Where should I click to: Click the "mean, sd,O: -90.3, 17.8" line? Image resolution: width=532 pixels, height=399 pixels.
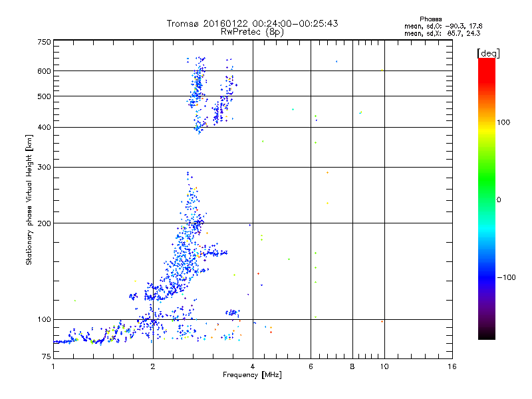click(443, 26)
